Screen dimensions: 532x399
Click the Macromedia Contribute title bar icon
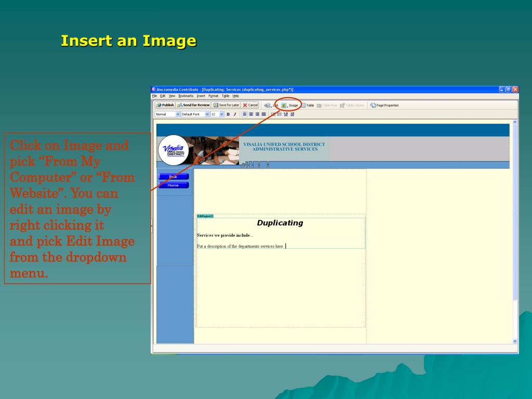click(x=154, y=89)
